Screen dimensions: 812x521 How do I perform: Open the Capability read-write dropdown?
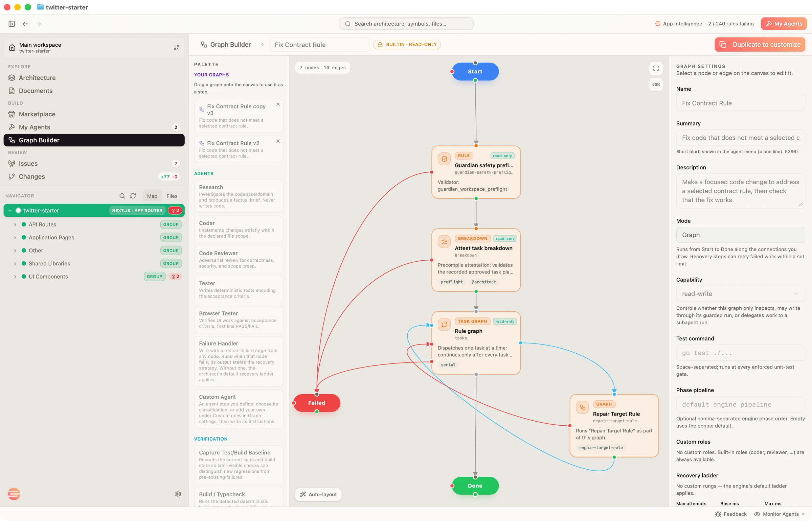[x=740, y=294]
